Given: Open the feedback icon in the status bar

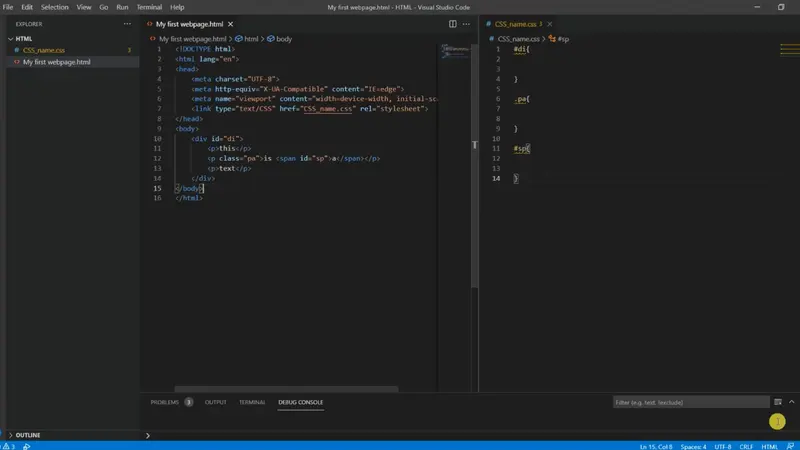Looking at the screenshot, I should [790, 446].
